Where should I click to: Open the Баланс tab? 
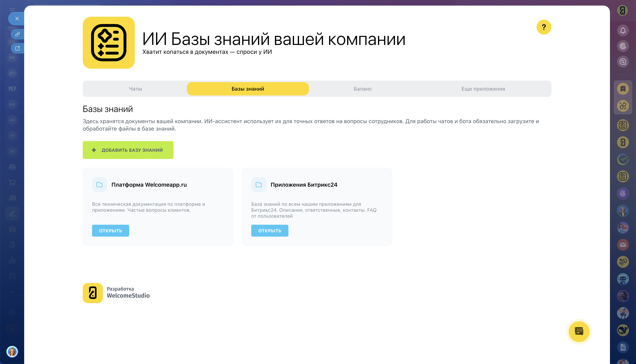point(362,89)
